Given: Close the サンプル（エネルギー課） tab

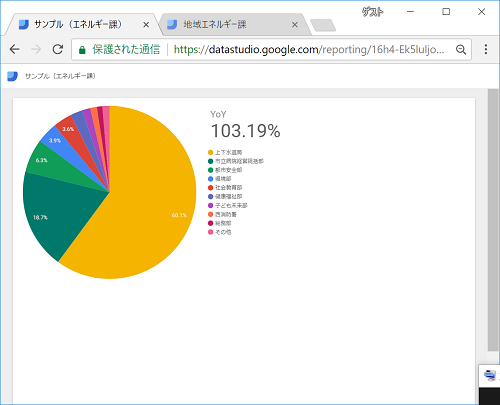Looking at the screenshot, I should click(146, 25).
